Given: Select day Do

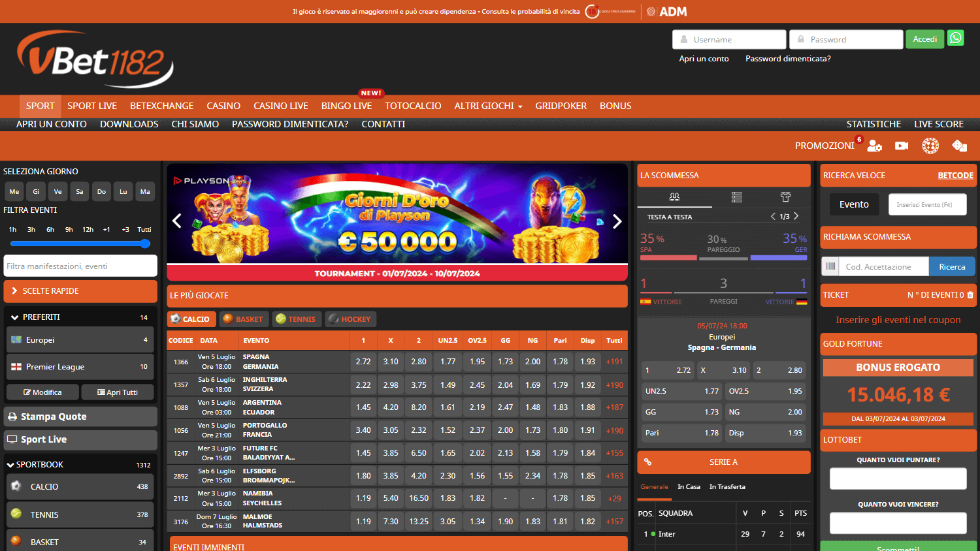Looking at the screenshot, I should 101,191.
